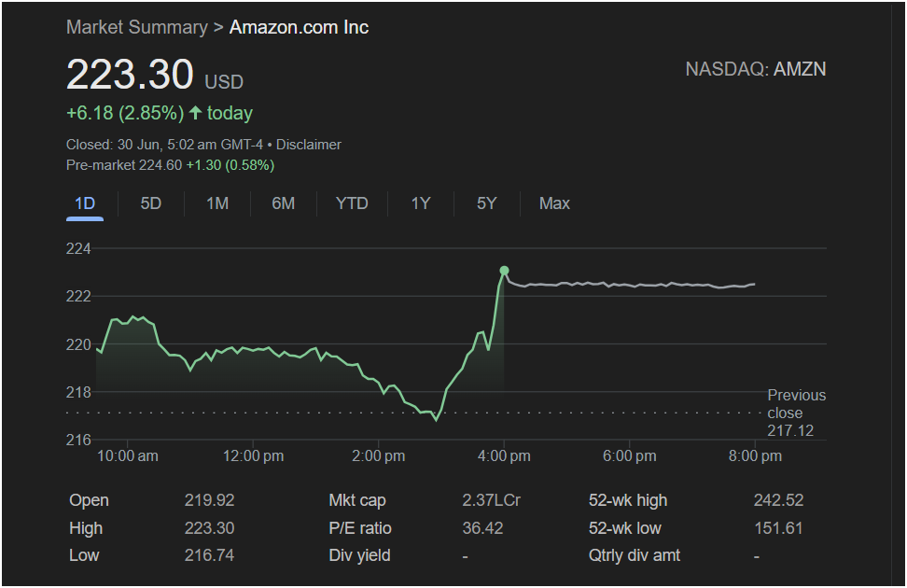Click the 216 price axis label

point(78,440)
